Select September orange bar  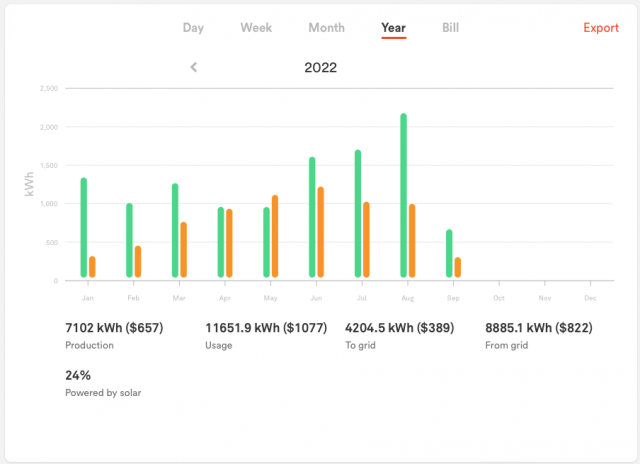(x=458, y=267)
